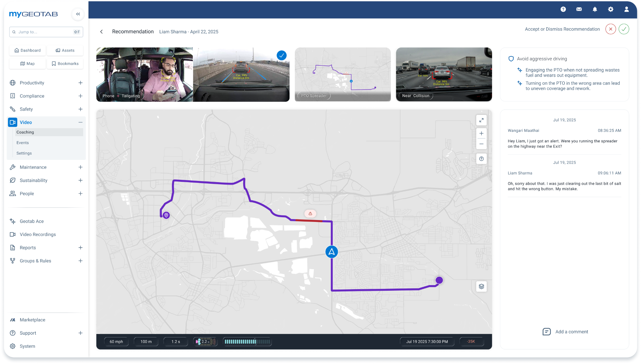Click the video playback progress bar

247,342
